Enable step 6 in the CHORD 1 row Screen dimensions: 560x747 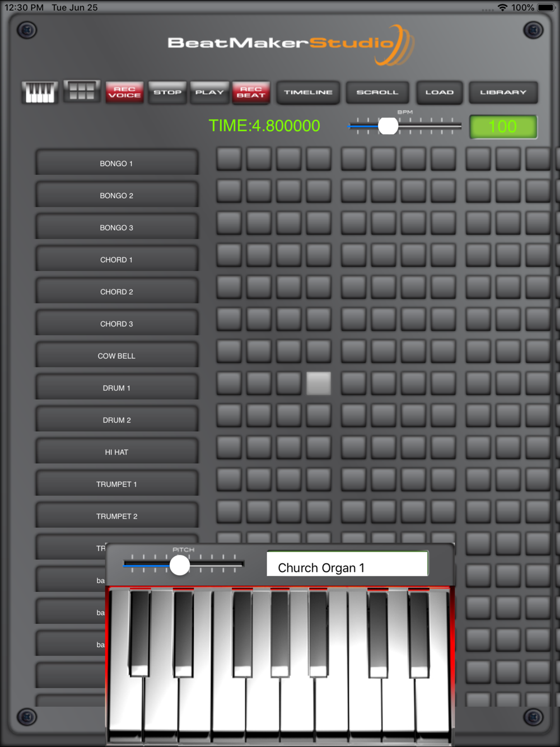[x=383, y=255]
